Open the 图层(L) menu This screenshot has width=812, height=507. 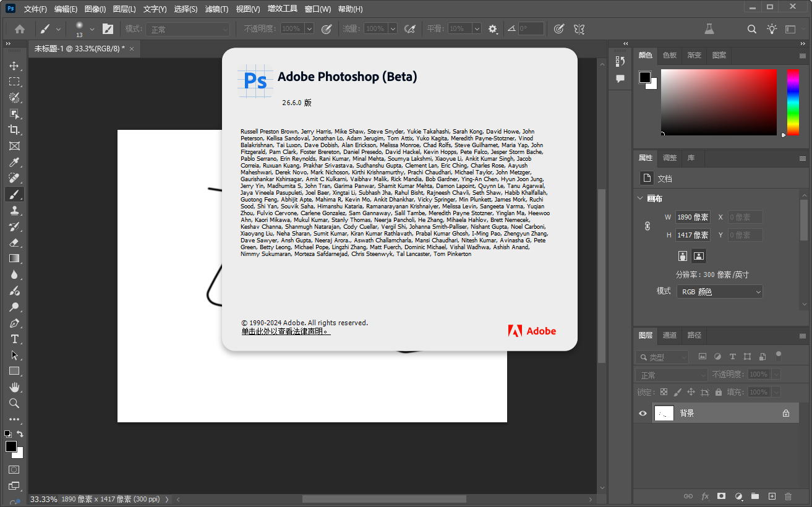(x=124, y=9)
